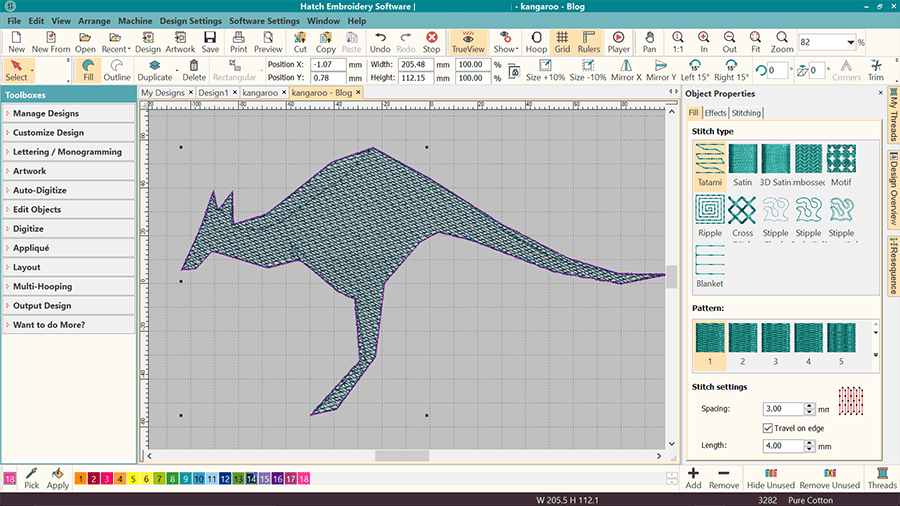Viewport: 900px width, 506px height.
Task: Select the Satin stitch type
Action: coord(743,162)
